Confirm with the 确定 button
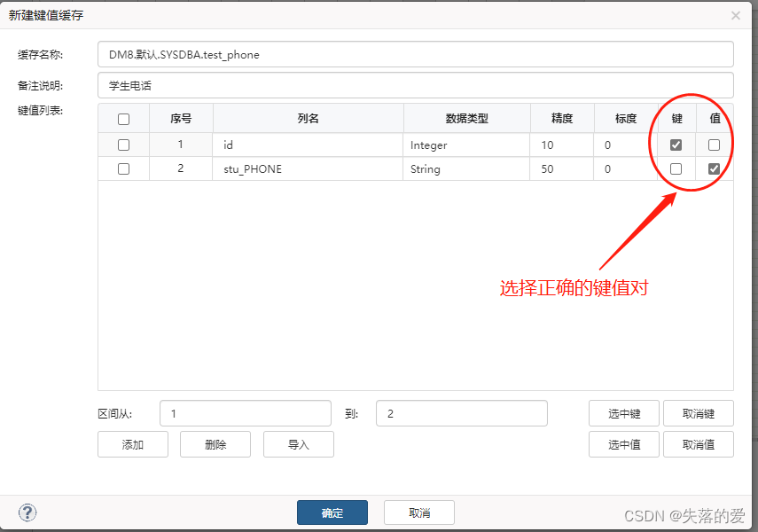Image resolution: width=758 pixels, height=532 pixels. [x=332, y=512]
